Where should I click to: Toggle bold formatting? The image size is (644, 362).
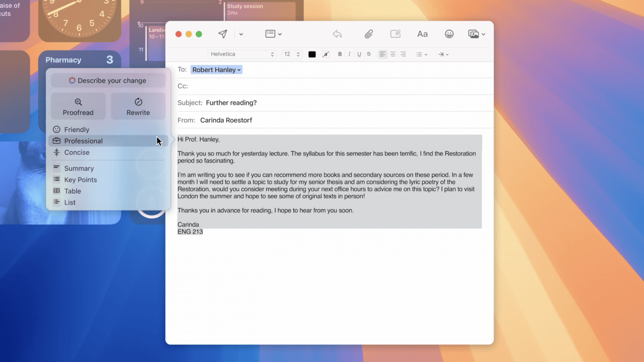pos(340,54)
